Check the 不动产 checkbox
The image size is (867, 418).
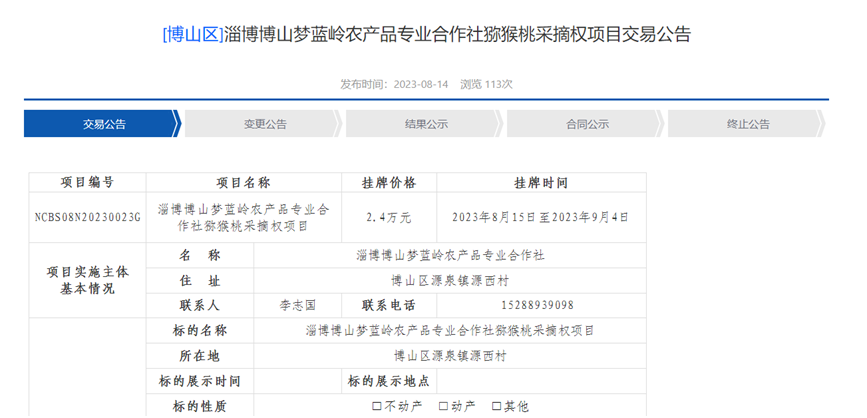coord(376,407)
